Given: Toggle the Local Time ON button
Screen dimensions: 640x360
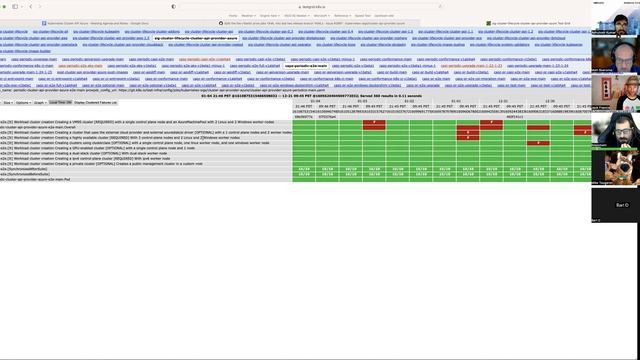Looking at the screenshot, I should point(60,103).
